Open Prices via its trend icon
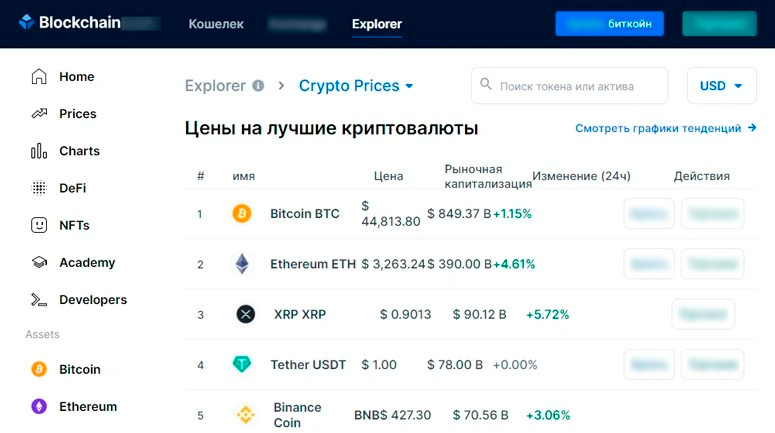The image size is (775, 433). [x=39, y=114]
